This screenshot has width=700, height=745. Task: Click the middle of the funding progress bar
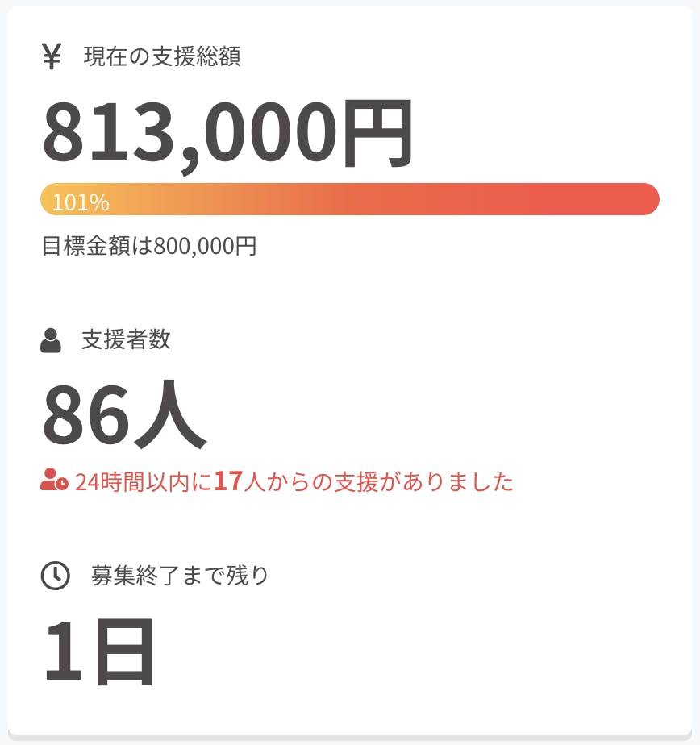[x=350, y=199]
